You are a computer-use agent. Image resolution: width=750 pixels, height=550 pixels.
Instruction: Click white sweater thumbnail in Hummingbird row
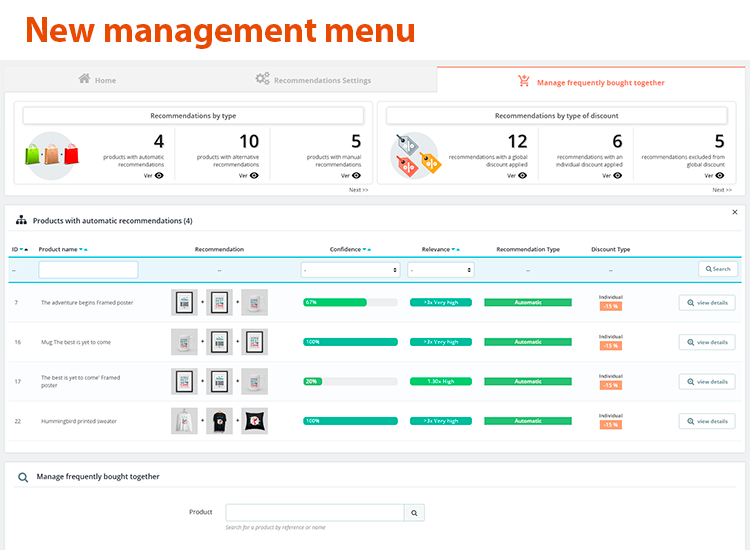(184, 421)
